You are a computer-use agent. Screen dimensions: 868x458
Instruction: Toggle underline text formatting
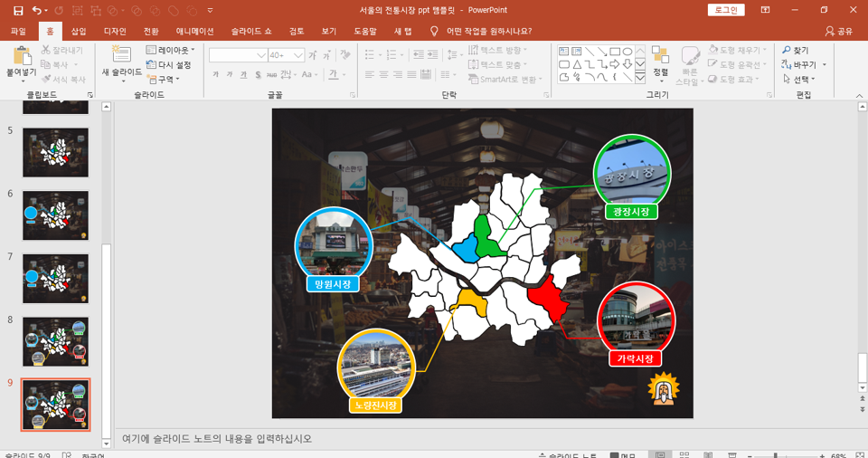tap(243, 74)
